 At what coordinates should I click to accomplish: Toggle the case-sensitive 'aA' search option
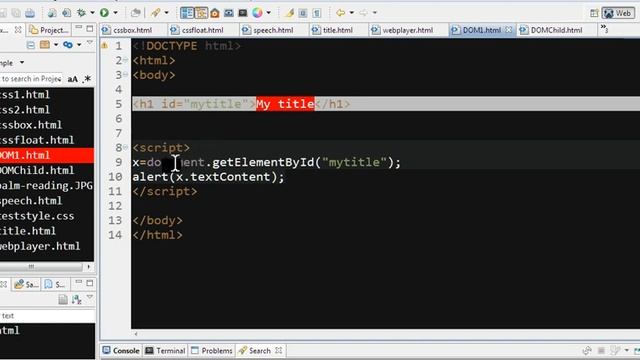point(72,79)
